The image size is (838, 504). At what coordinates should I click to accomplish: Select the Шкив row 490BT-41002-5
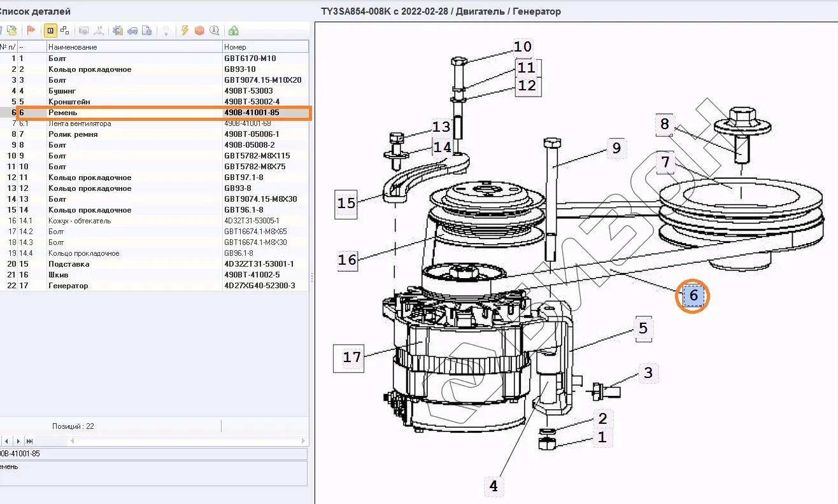(x=59, y=275)
